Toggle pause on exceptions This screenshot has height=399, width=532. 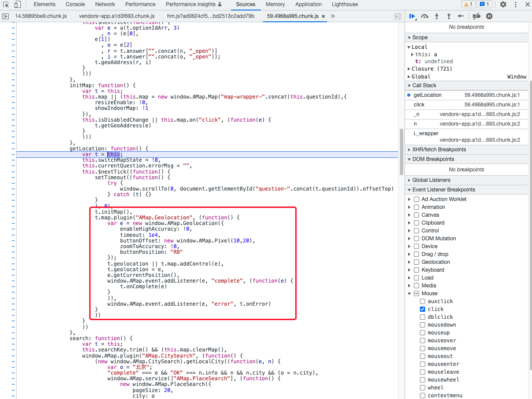click(489, 16)
